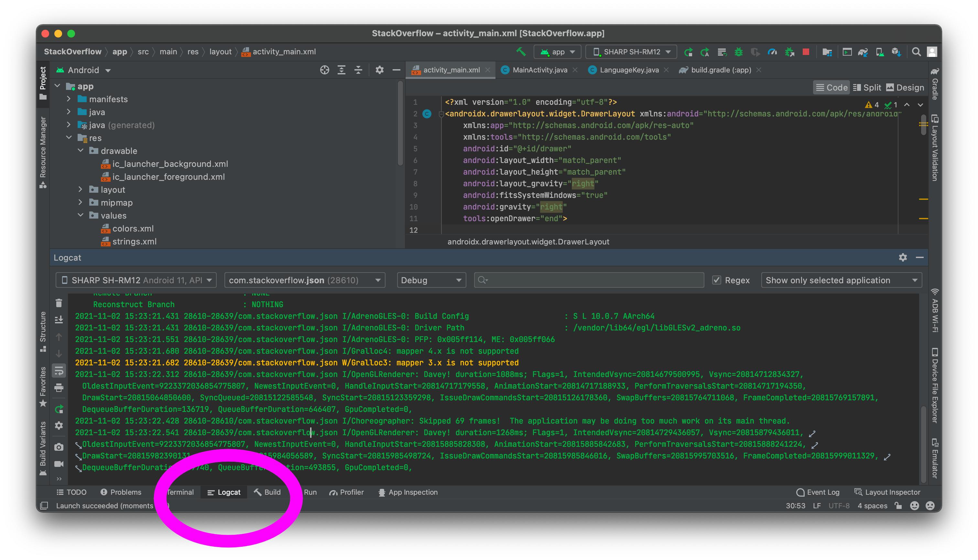The width and height of the screenshot is (978, 560).
Task: Click the AVD Manager icon in toolbar
Action: point(880,52)
